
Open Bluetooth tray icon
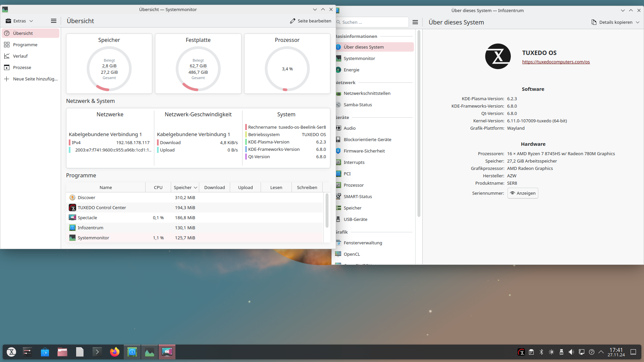pyautogui.click(x=541, y=352)
